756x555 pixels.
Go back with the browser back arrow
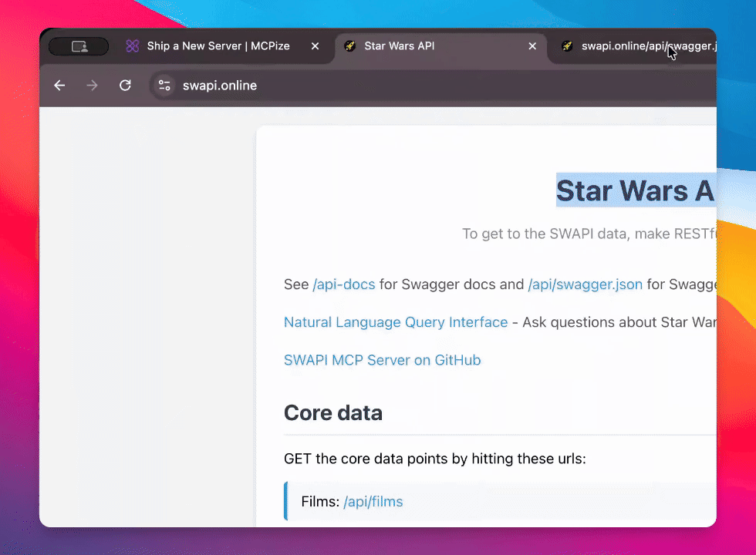pos(59,86)
